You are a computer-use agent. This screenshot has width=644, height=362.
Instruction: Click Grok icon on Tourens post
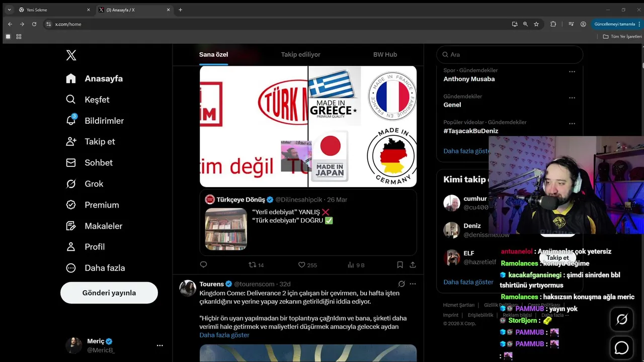[401, 284]
